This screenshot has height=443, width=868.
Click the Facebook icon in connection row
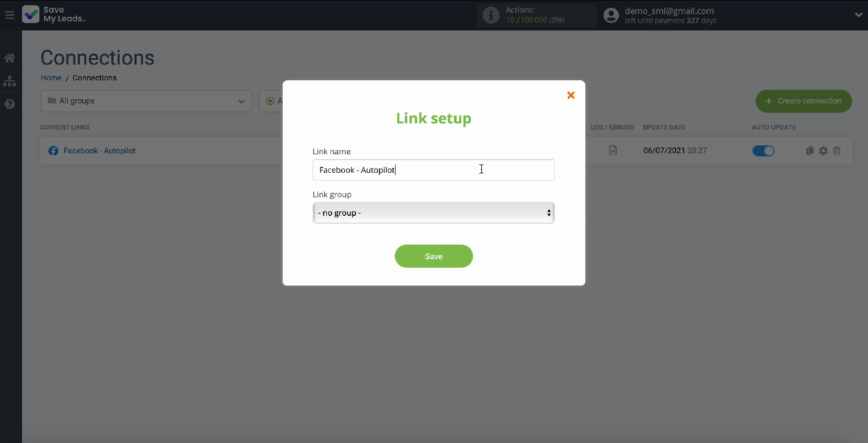tap(53, 151)
